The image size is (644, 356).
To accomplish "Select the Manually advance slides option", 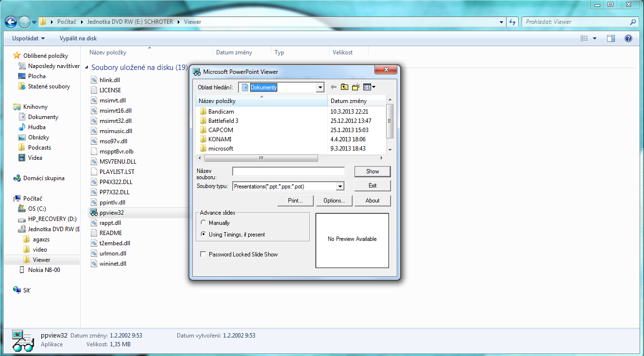I will [x=215, y=223].
